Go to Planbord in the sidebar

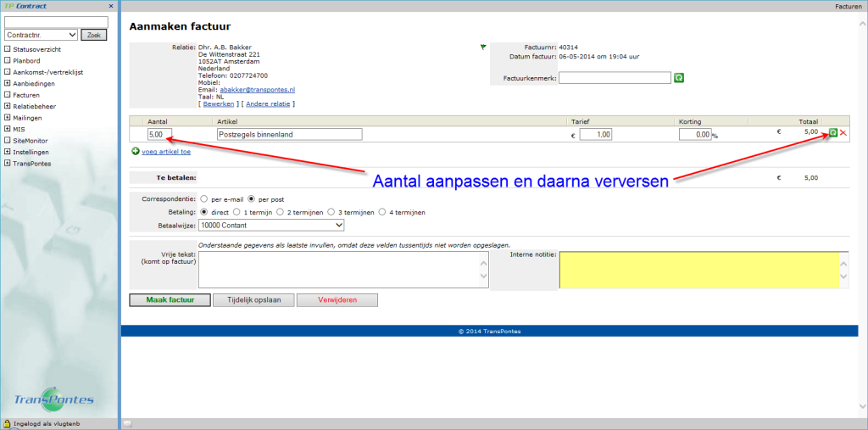pyautogui.click(x=26, y=61)
